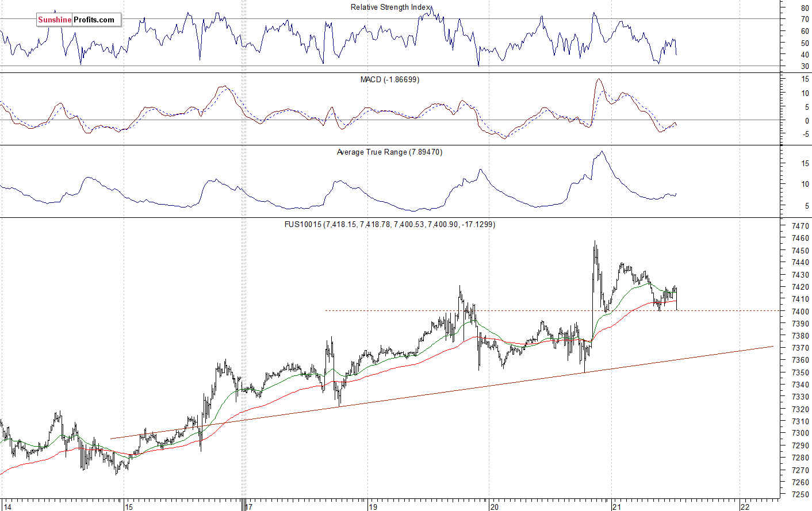This screenshot has height=511, width=812.
Task: Click the RSI axis value 70
Action: pyautogui.click(x=805, y=20)
